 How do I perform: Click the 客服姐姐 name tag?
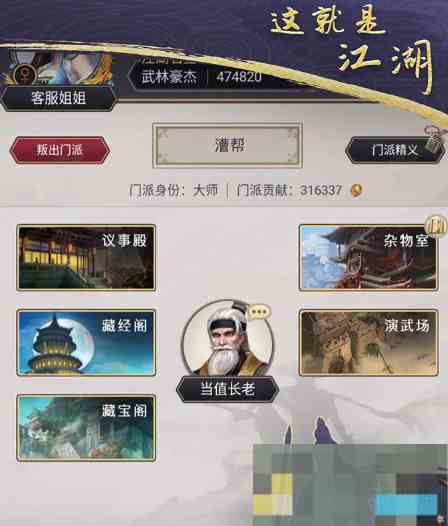point(59,98)
